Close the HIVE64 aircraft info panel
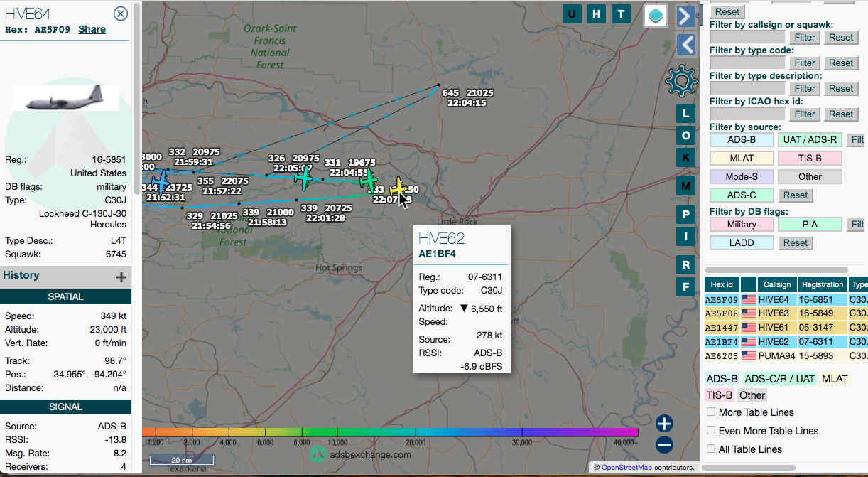 (121, 14)
